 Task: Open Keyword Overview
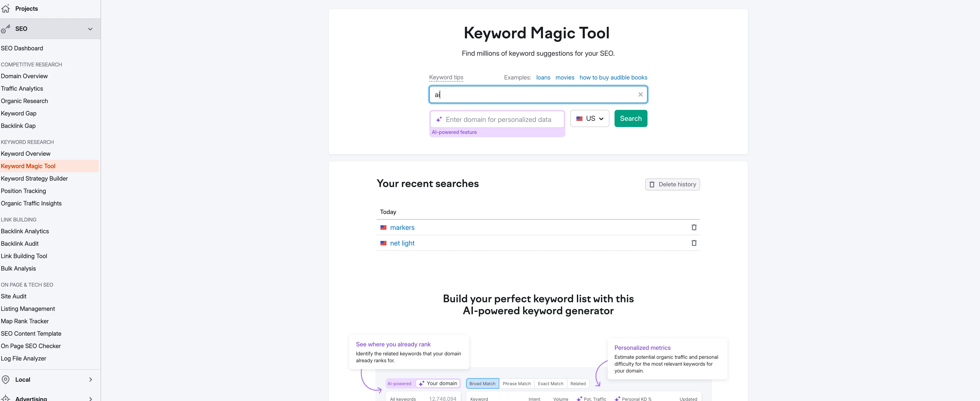(25, 154)
